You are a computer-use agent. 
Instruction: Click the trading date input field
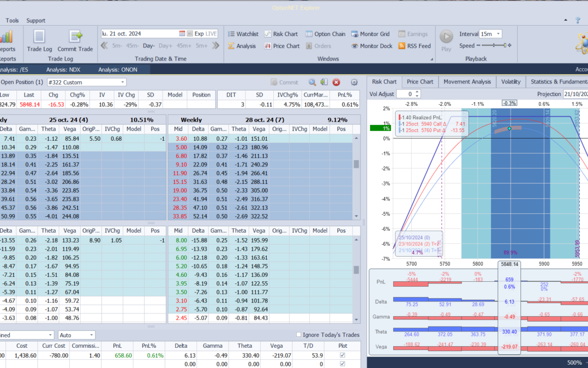pos(139,33)
